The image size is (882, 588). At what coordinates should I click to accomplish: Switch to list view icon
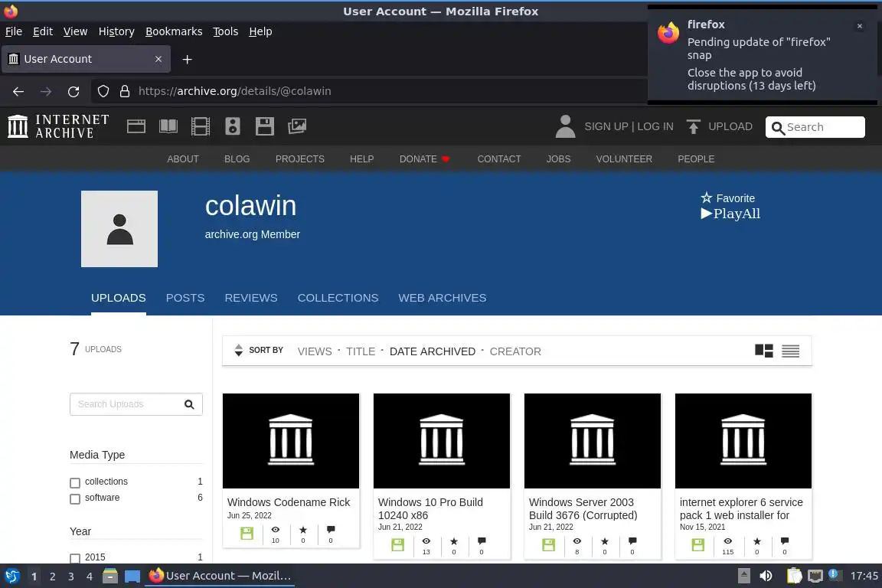[x=790, y=351]
